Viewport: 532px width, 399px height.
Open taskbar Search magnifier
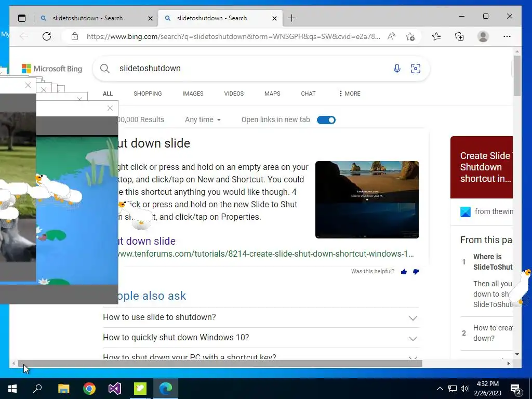tap(37, 388)
